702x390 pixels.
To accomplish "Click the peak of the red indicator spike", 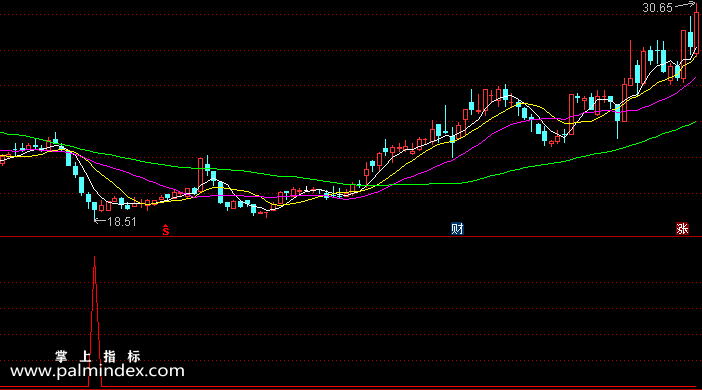I will tap(94, 257).
